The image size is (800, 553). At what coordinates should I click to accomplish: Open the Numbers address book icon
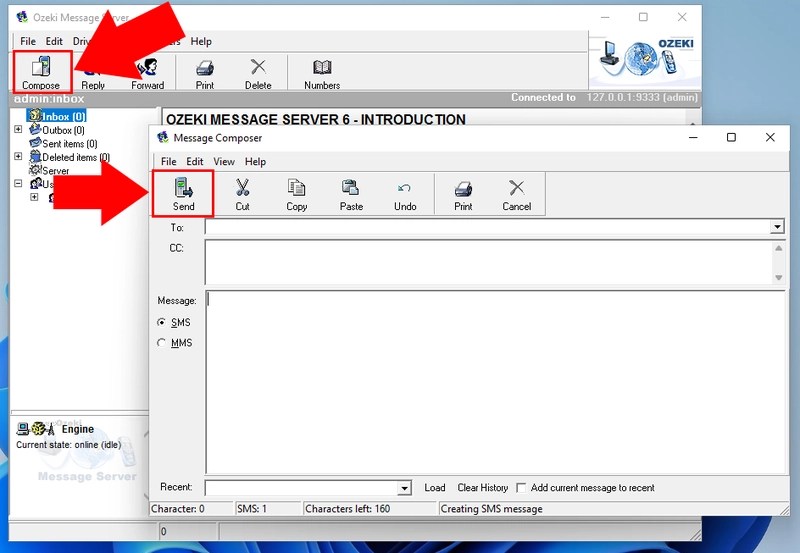tap(322, 67)
